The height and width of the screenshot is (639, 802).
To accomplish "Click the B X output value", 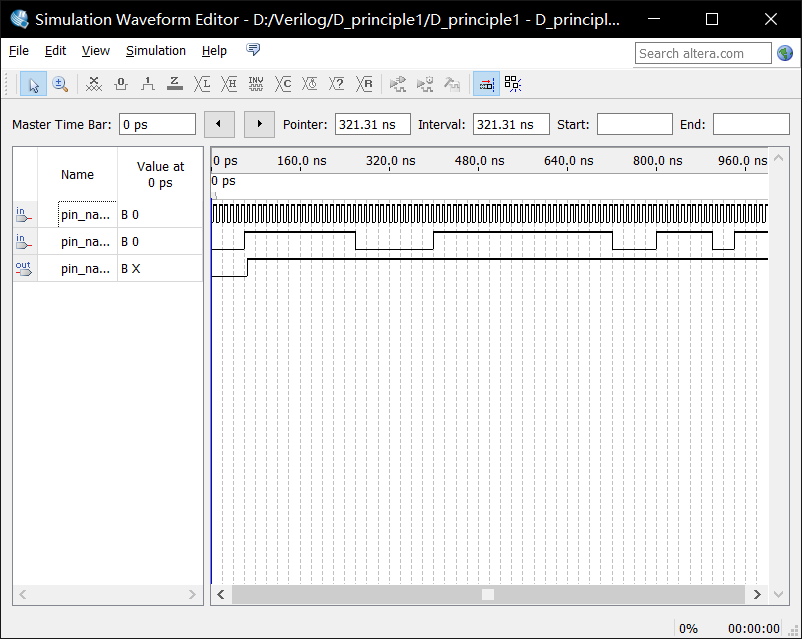I will pos(130,269).
